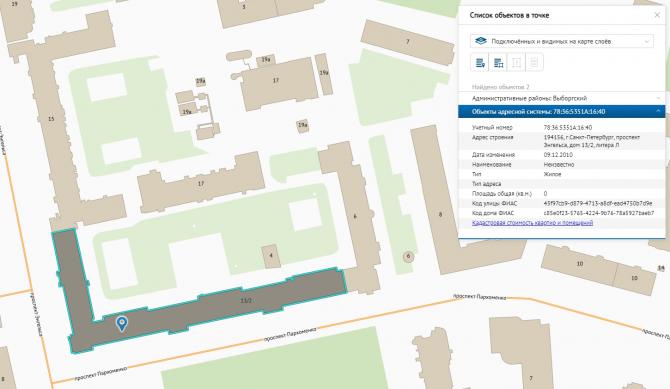This screenshot has height=389, width=670.
Task: Click the Адрес строения value row
Action: (561, 141)
